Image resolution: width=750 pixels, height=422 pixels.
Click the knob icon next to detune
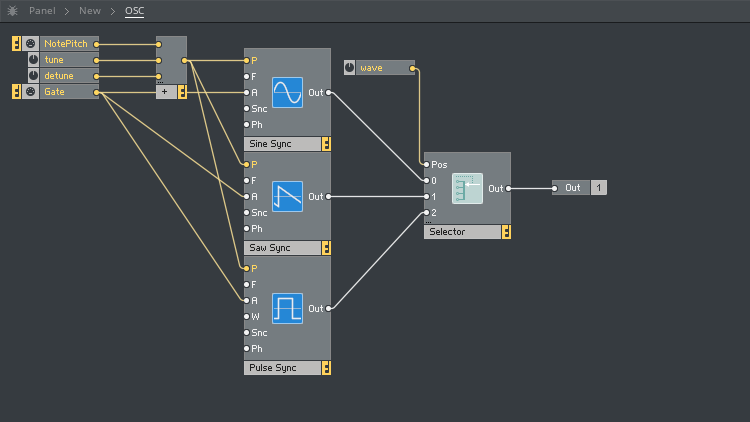33,76
